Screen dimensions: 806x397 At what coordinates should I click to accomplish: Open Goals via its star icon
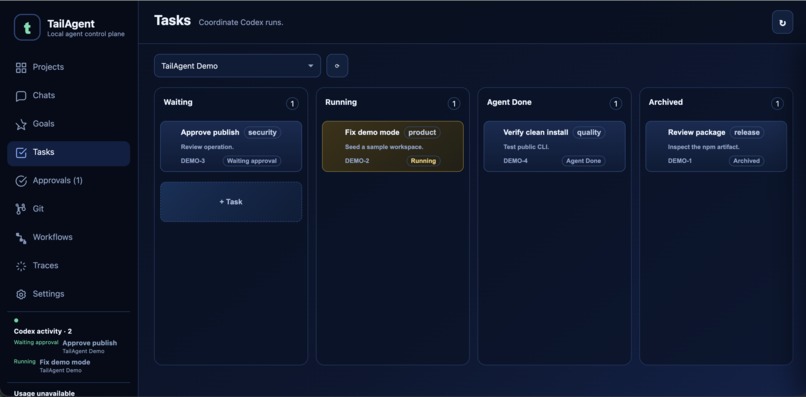[x=21, y=124]
